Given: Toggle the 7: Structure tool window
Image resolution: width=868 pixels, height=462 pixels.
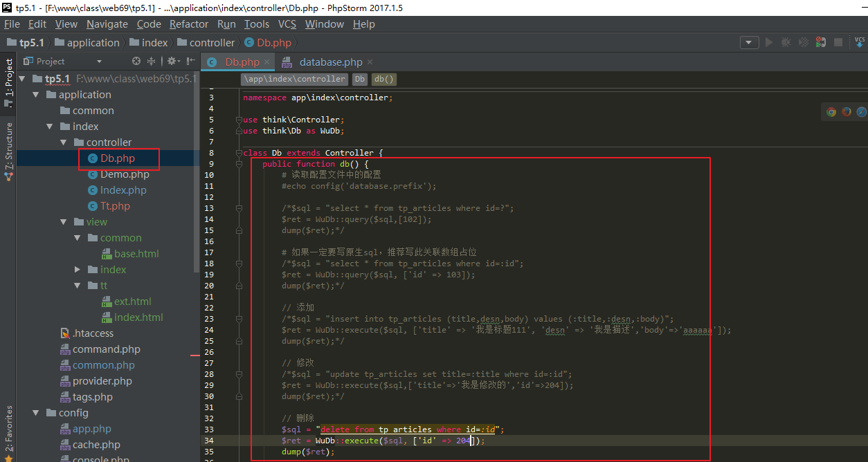Looking at the screenshot, I should tap(9, 151).
